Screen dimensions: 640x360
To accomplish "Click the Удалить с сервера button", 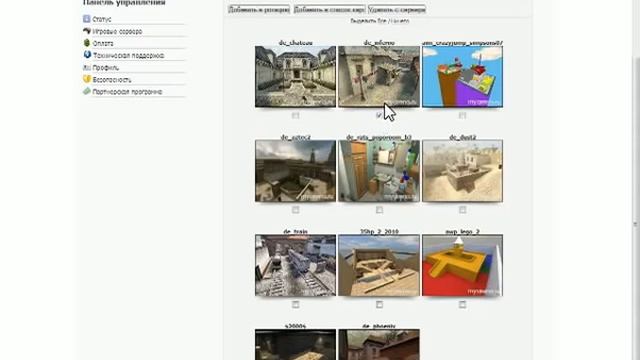I will coord(397,9).
